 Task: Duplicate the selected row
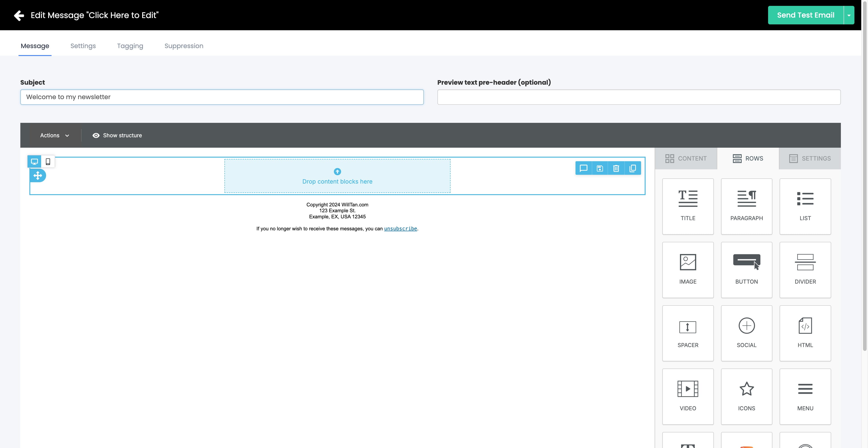coord(632,168)
